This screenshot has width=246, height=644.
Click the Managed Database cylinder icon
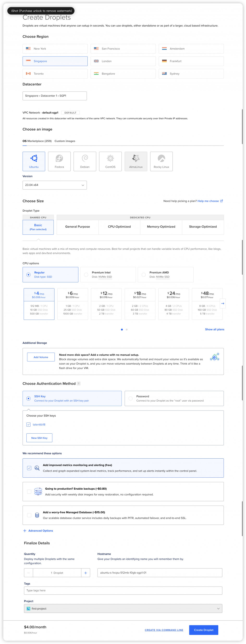(37, 515)
